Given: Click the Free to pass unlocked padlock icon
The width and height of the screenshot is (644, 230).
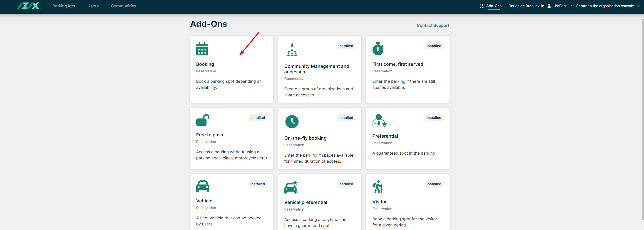Looking at the screenshot, I should (203, 120).
